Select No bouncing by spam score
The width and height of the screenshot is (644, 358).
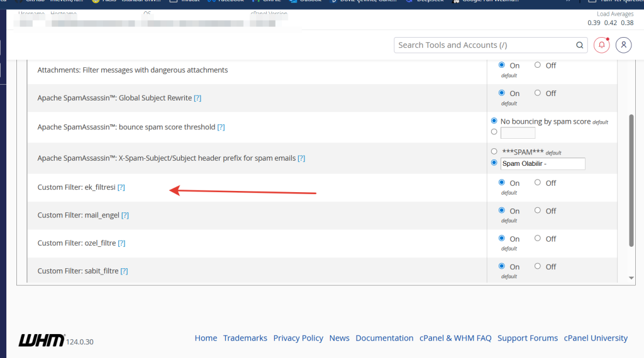point(494,121)
